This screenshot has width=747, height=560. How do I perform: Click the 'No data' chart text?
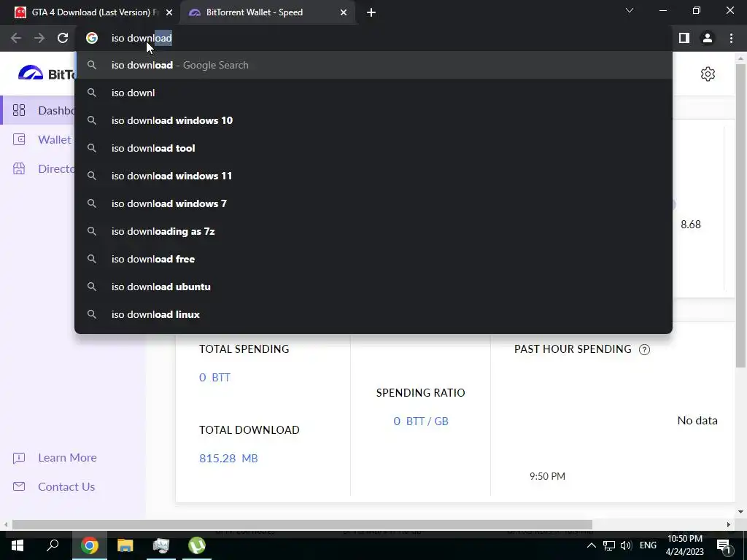697,421
